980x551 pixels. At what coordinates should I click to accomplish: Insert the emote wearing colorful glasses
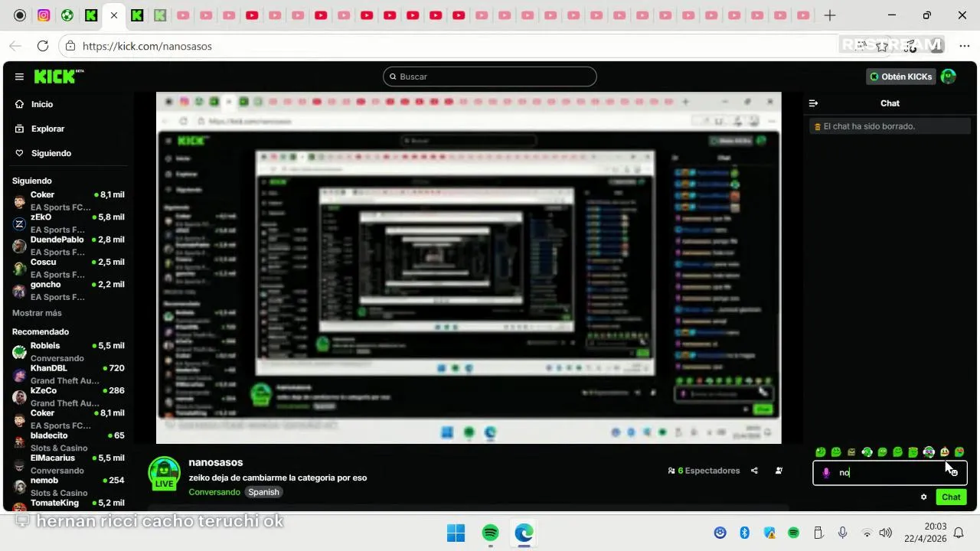tap(929, 452)
